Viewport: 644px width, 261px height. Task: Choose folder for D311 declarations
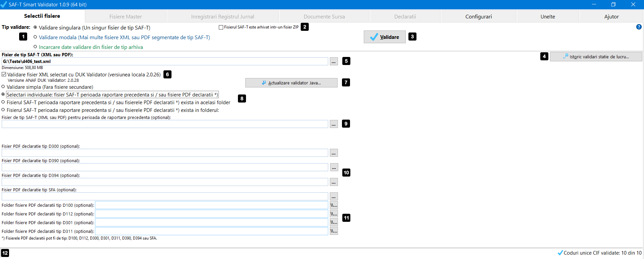(334, 231)
